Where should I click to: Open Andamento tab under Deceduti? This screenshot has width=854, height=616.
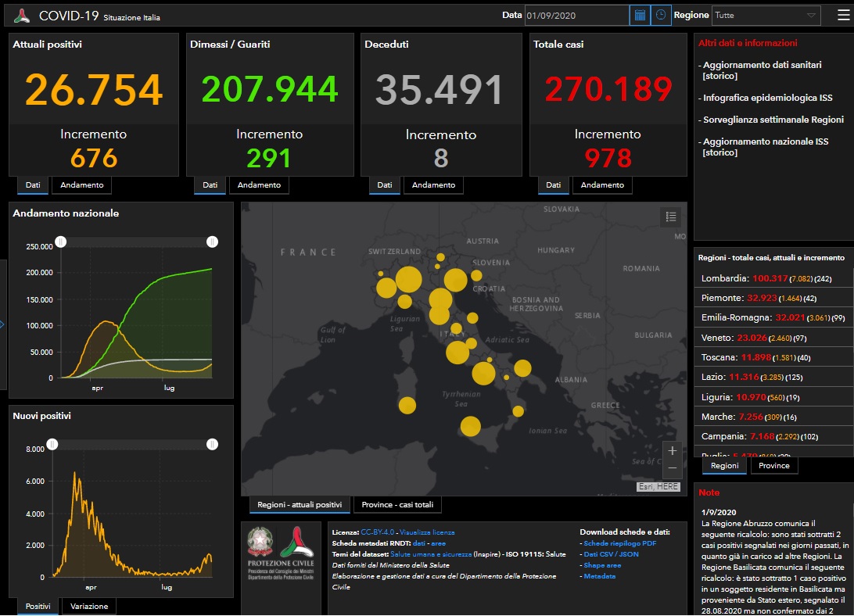[433, 185]
